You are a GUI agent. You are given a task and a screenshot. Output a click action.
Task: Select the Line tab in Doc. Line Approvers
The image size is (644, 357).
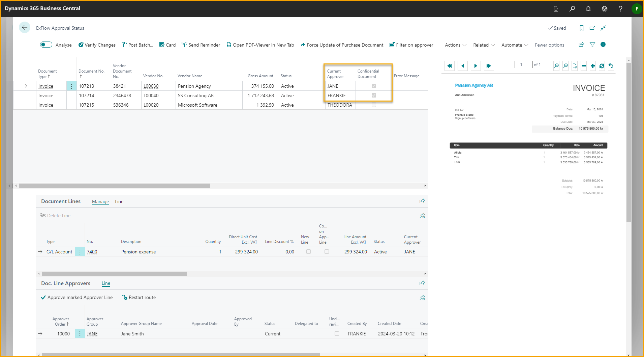coord(106,283)
